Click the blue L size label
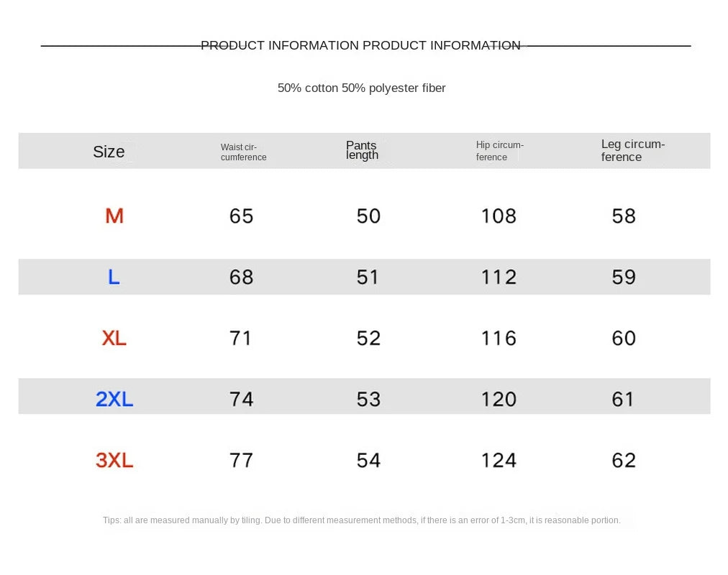 pyautogui.click(x=114, y=277)
